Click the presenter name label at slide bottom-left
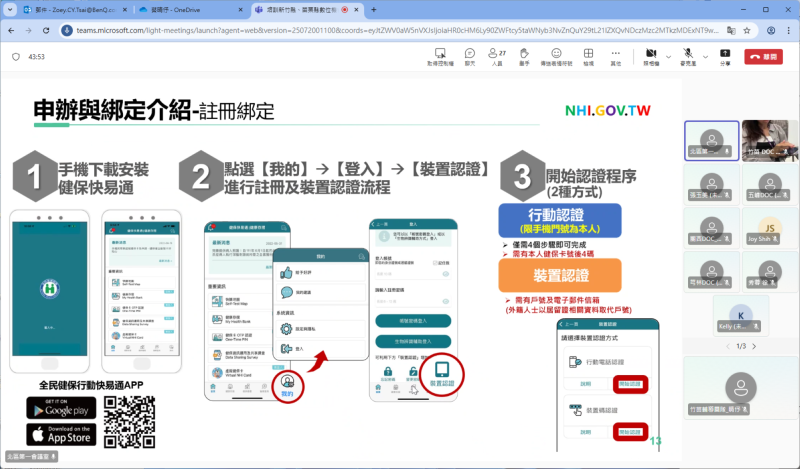 point(32,456)
